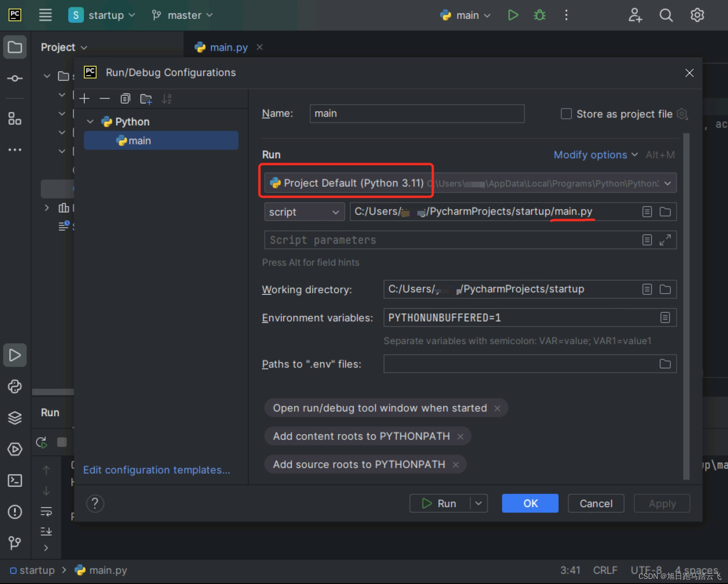Viewport: 728px width, 584px height.
Task: Remove Open run/debug tool window option
Action: (497, 408)
